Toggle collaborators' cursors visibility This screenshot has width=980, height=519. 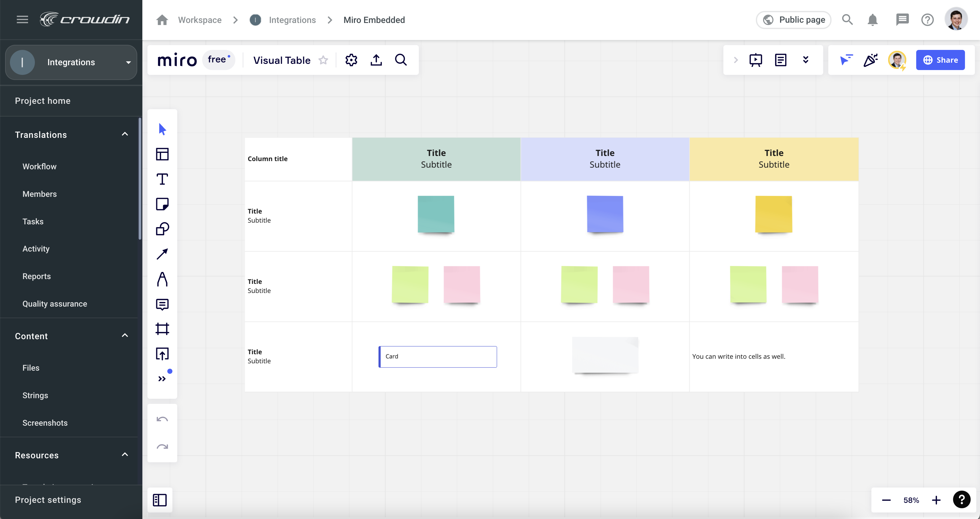[846, 60]
